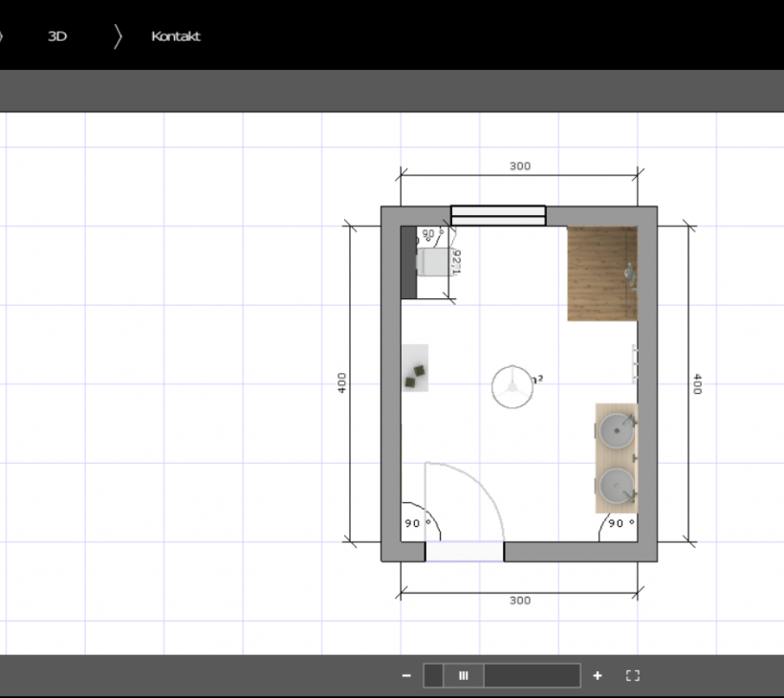Select the toilet in the floor plan
This screenshot has height=698, width=784.
[x=432, y=263]
